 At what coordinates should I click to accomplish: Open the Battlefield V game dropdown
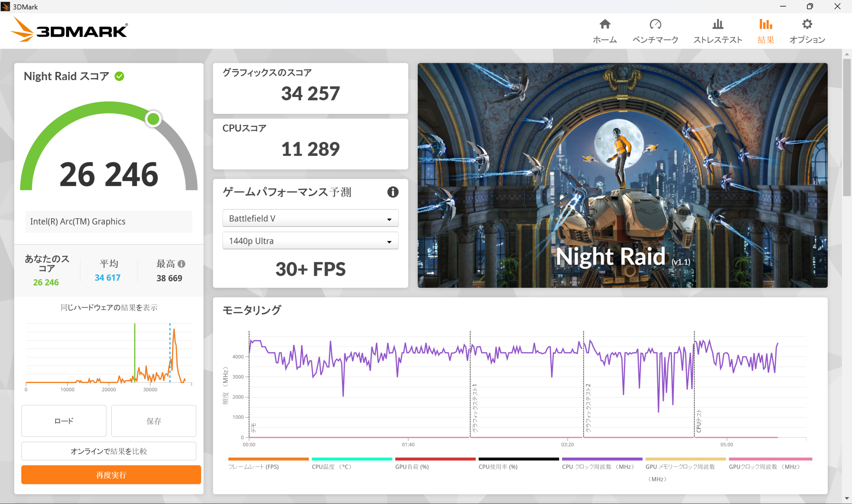pos(310,218)
